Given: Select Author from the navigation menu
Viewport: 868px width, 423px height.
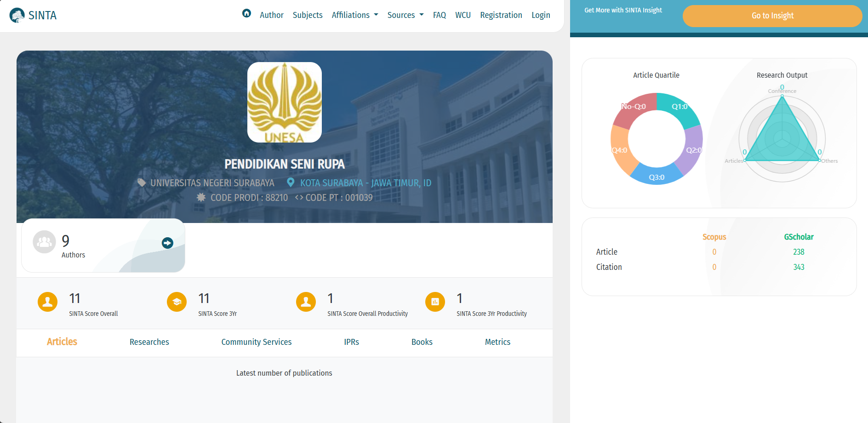Looking at the screenshot, I should pos(272,15).
